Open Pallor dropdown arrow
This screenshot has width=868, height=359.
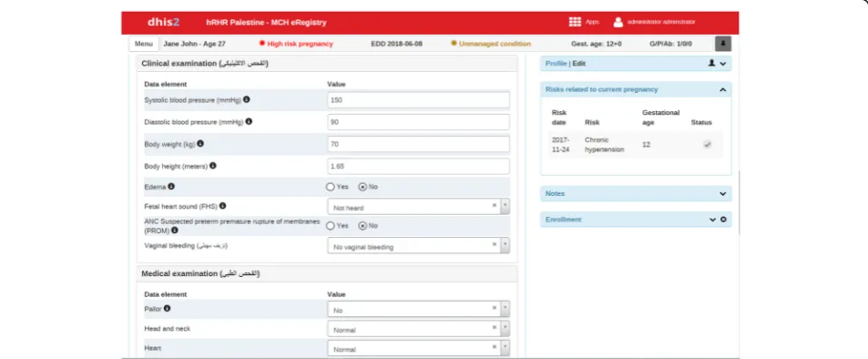[505, 309]
